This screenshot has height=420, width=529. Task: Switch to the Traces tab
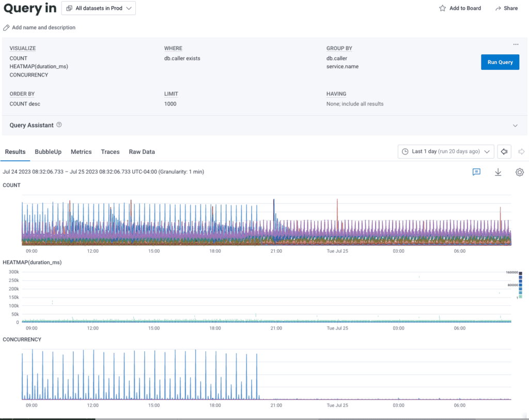(x=110, y=152)
